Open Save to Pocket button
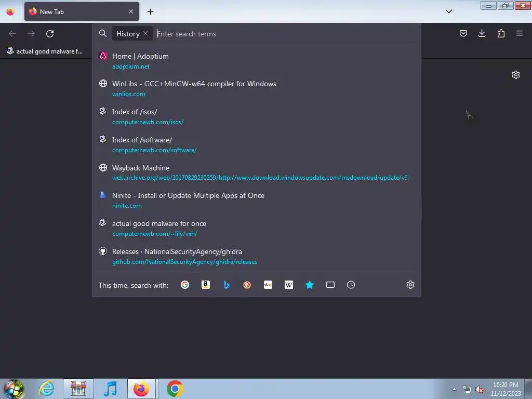The height and width of the screenshot is (399, 532). [463, 33]
